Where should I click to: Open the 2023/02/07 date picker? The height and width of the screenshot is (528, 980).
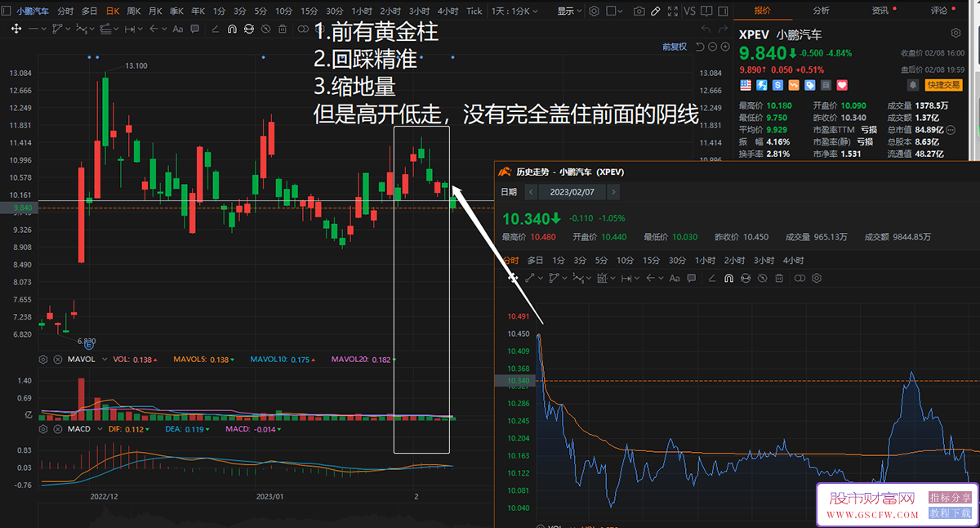pos(572,192)
